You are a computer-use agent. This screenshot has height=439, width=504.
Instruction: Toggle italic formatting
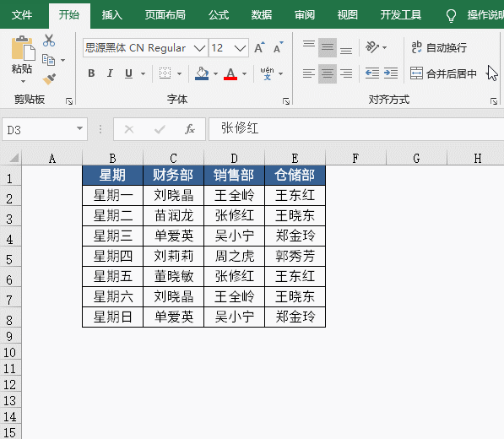[110, 73]
